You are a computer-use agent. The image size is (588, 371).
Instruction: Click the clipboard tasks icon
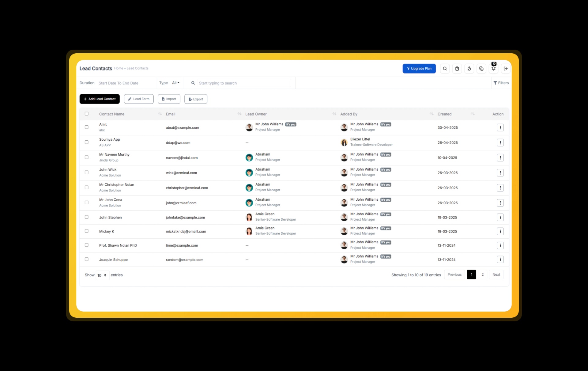click(x=457, y=68)
